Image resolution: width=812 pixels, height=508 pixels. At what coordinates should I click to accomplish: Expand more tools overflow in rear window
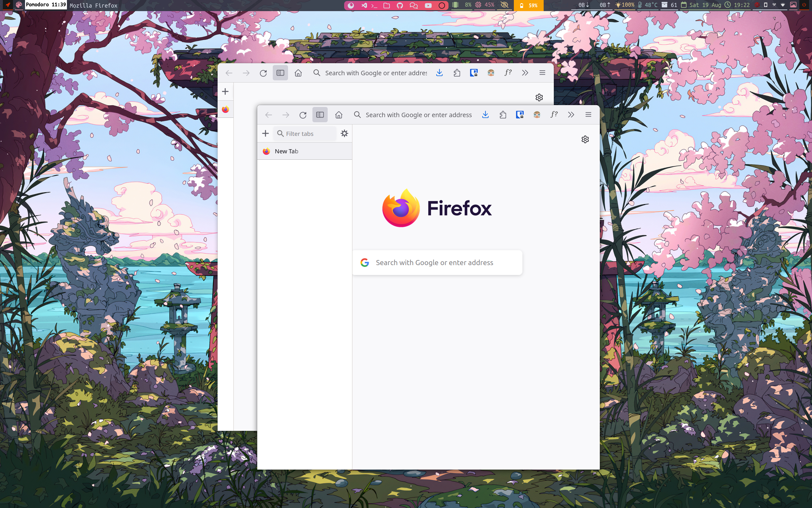click(x=525, y=73)
